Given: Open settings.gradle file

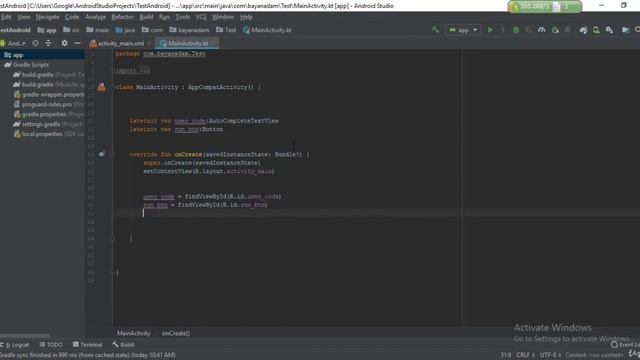Looking at the screenshot, I should click(48, 124).
